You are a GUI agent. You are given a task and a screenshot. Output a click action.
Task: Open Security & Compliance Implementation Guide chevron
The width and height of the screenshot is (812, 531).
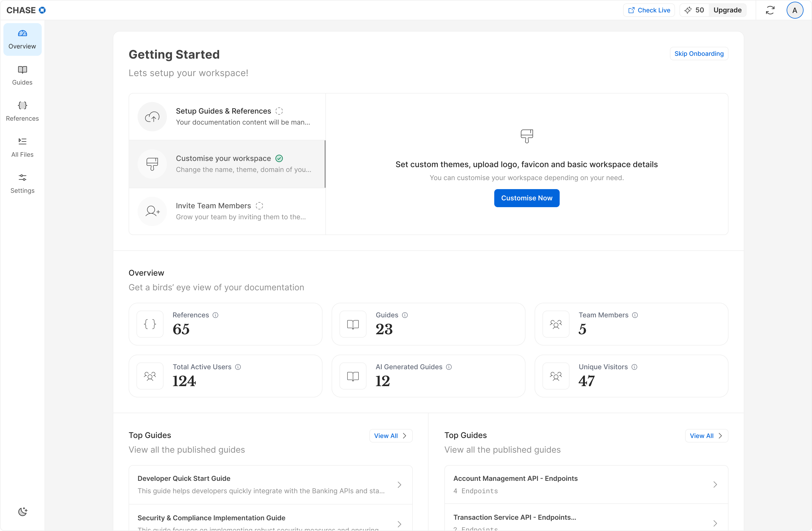click(x=399, y=524)
